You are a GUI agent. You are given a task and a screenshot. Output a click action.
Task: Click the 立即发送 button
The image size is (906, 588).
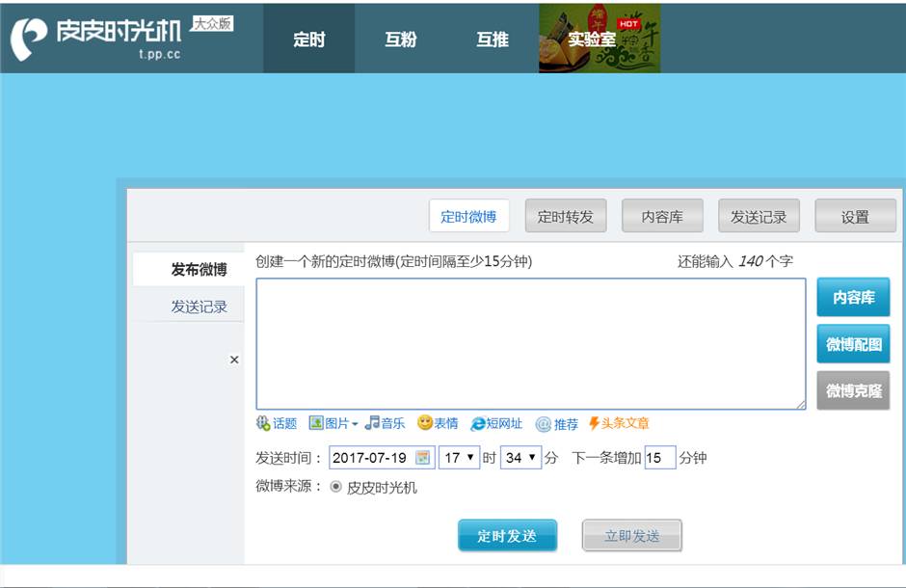[x=632, y=536]
